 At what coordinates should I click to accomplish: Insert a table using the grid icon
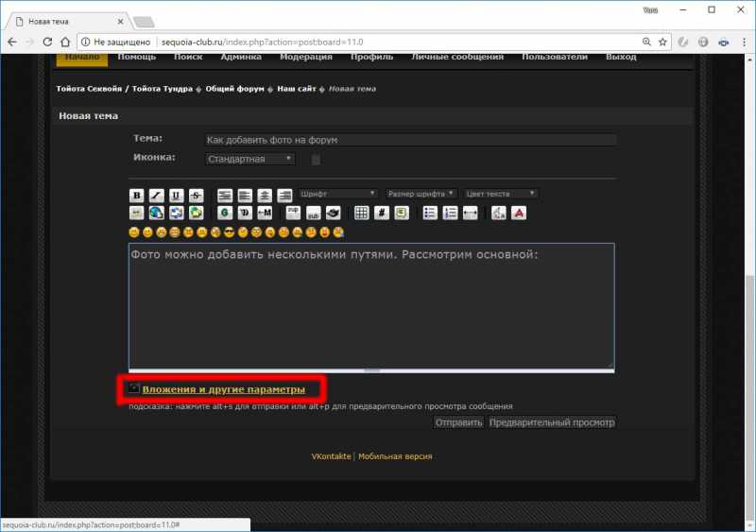click(361, 213)
